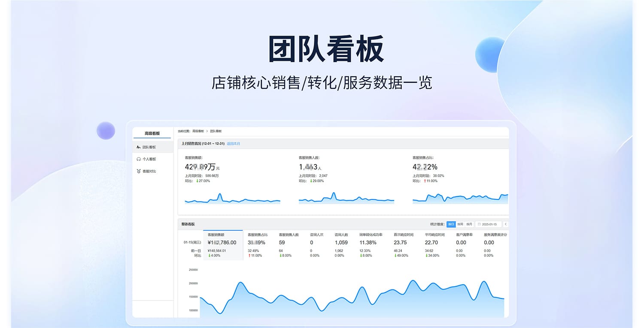Click the 返回本月 link
Screen dimensions: 644x328
(x=234, y=144)
